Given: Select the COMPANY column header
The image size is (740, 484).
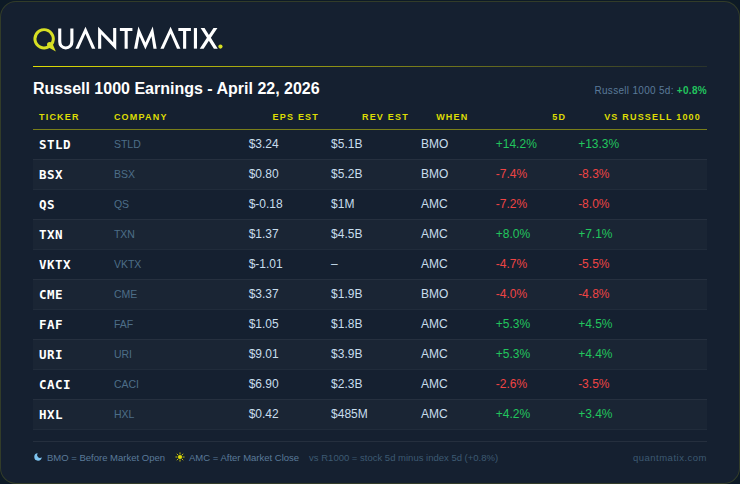Looking at the screenshot, I should click(141, 117).
